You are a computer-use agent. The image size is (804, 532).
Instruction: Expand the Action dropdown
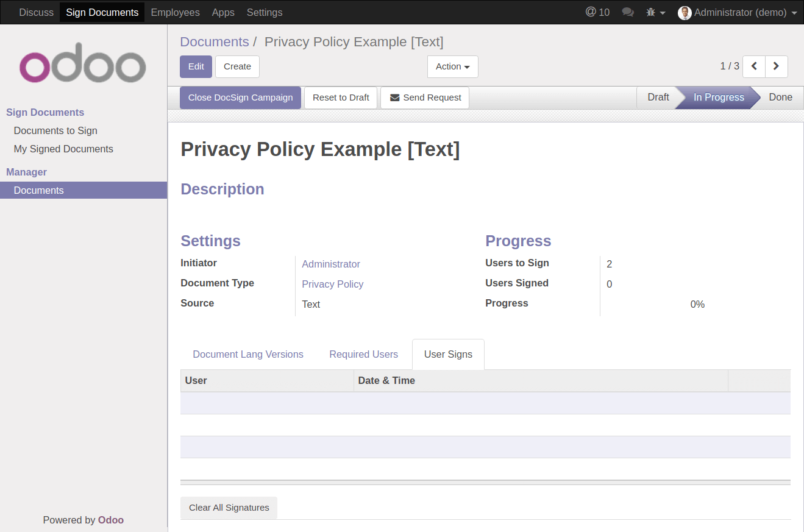pyautogui.click(x=452, y=66)
